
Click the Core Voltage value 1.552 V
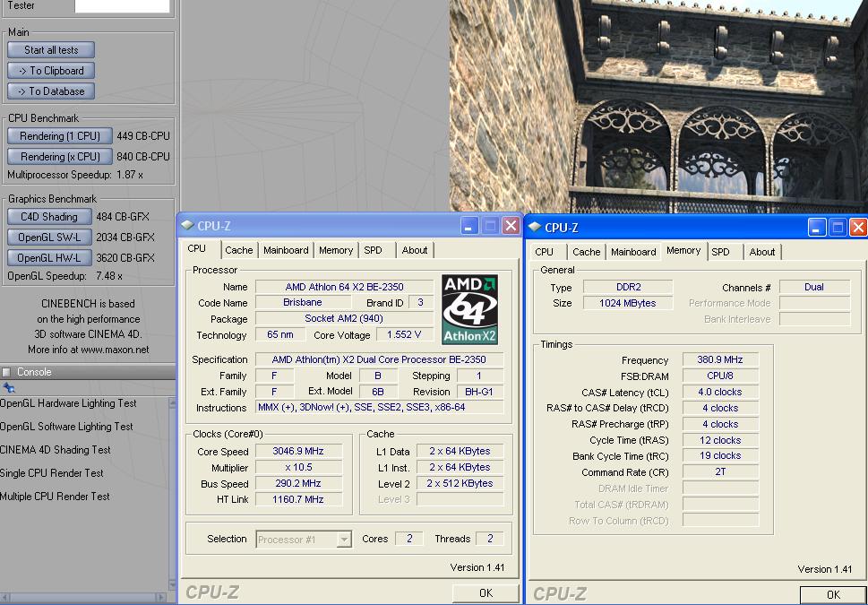pyautogui.click(x=404, y=334)
